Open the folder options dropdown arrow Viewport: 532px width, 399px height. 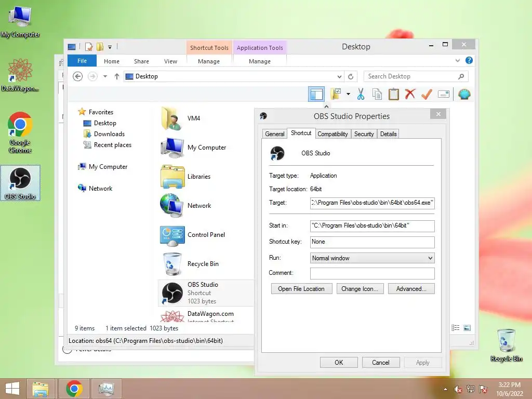click(x=348, y=94)
